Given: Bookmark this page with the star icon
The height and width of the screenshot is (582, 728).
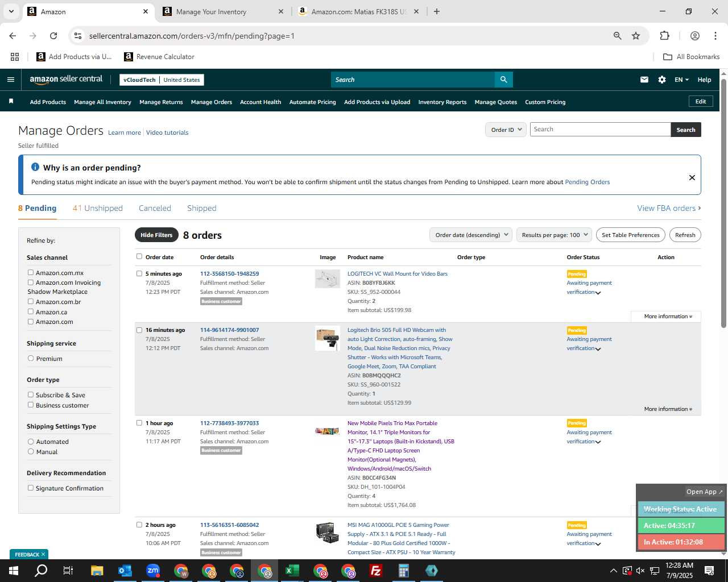Looking at the screenshot, I should click(636, 36).
